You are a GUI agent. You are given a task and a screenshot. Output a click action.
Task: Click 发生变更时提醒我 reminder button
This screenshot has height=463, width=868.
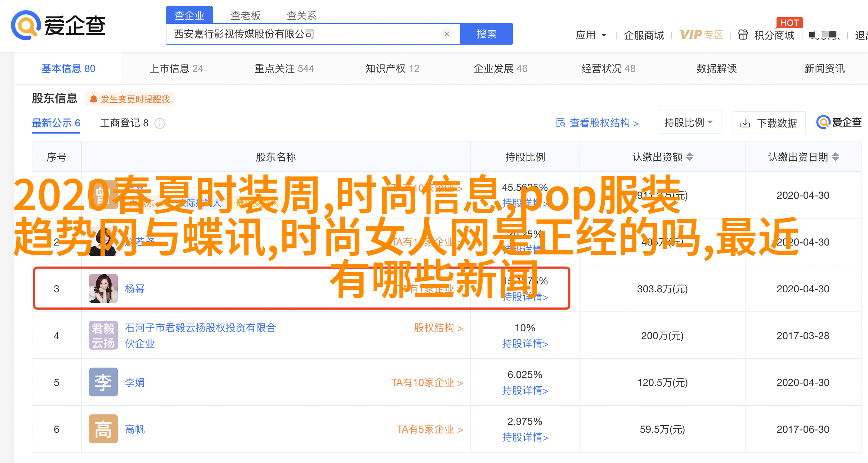[x=130, y=99]
